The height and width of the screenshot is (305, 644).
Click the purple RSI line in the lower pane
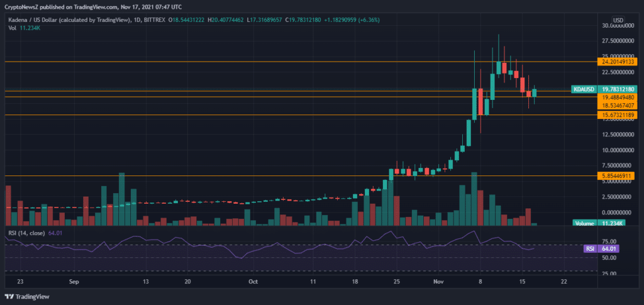coord(271,245)
